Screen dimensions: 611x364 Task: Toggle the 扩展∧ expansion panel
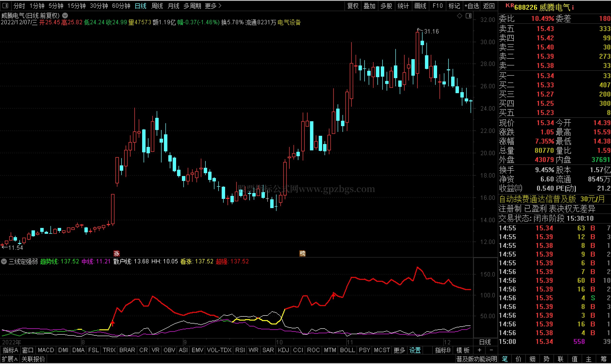click(10, 359)
